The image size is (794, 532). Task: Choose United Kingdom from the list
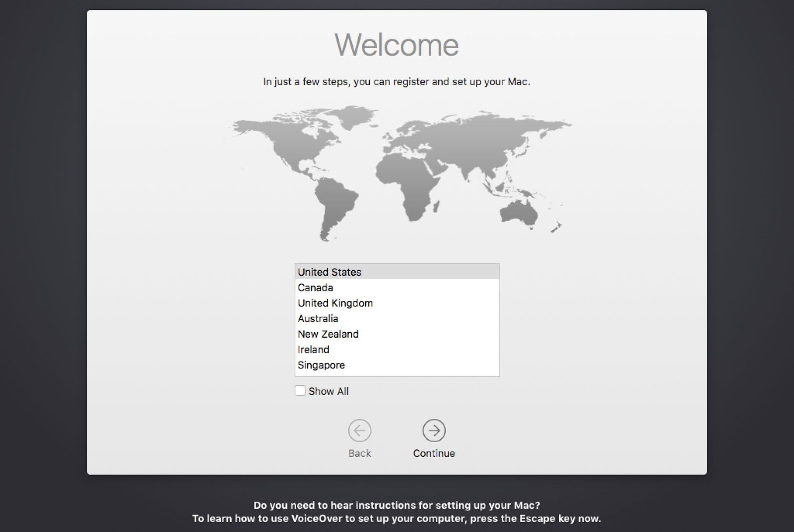pos(335,303)
